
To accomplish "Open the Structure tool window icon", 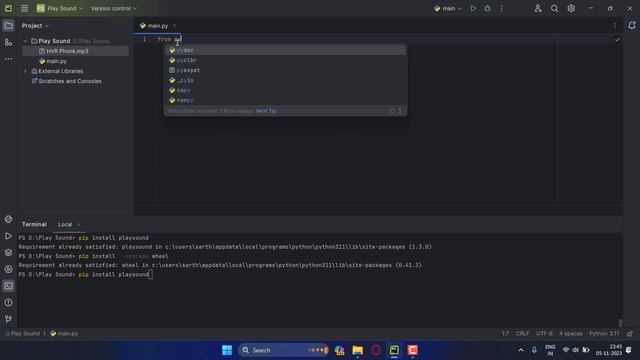I will [8, 42].
